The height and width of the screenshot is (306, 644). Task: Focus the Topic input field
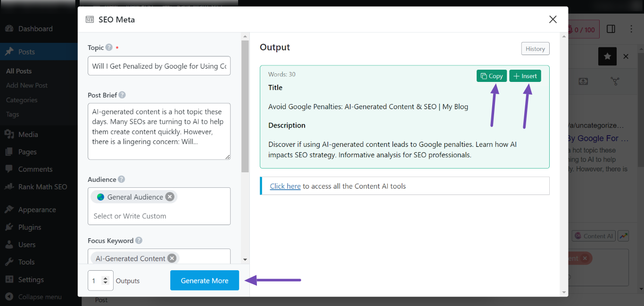point(159,66)
